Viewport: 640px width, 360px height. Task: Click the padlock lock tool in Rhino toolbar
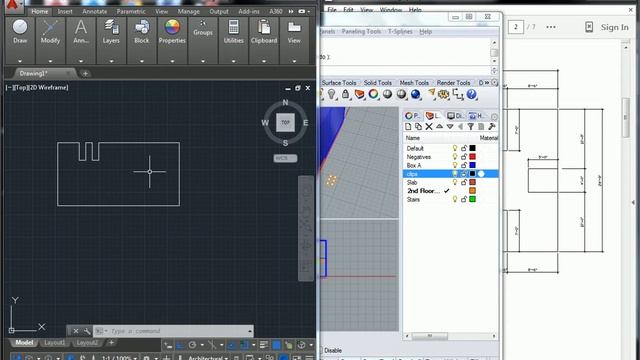(x=345, y=94)
